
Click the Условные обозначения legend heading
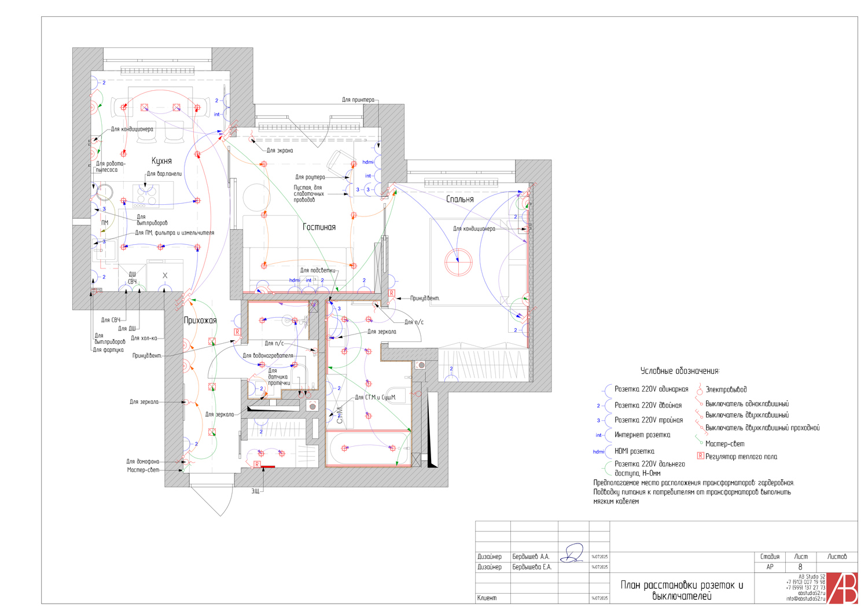679,371
